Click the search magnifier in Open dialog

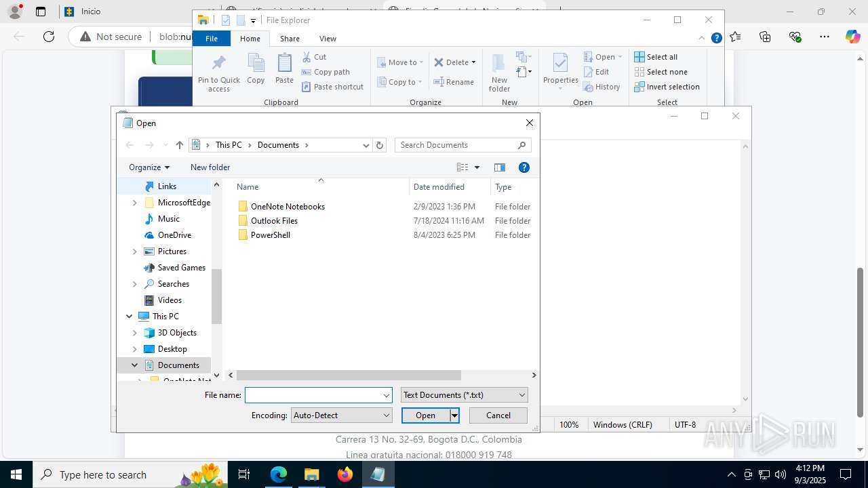tap(521, 145)
